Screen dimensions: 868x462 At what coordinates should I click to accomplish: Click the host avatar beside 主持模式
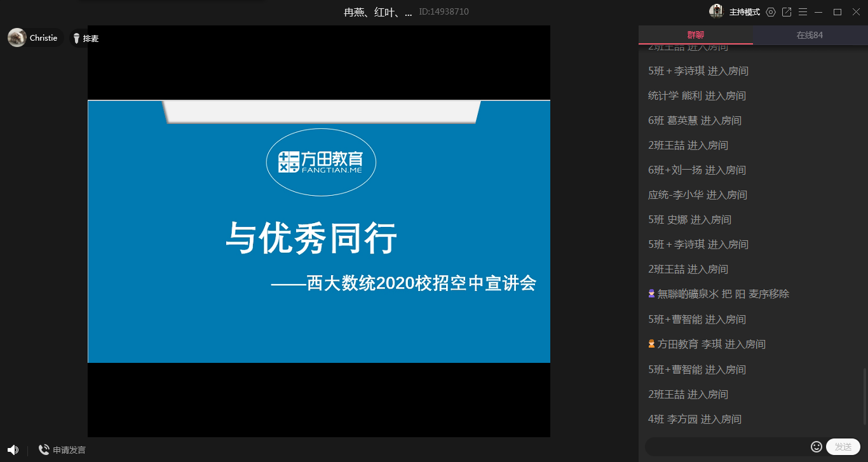[717, 11]
